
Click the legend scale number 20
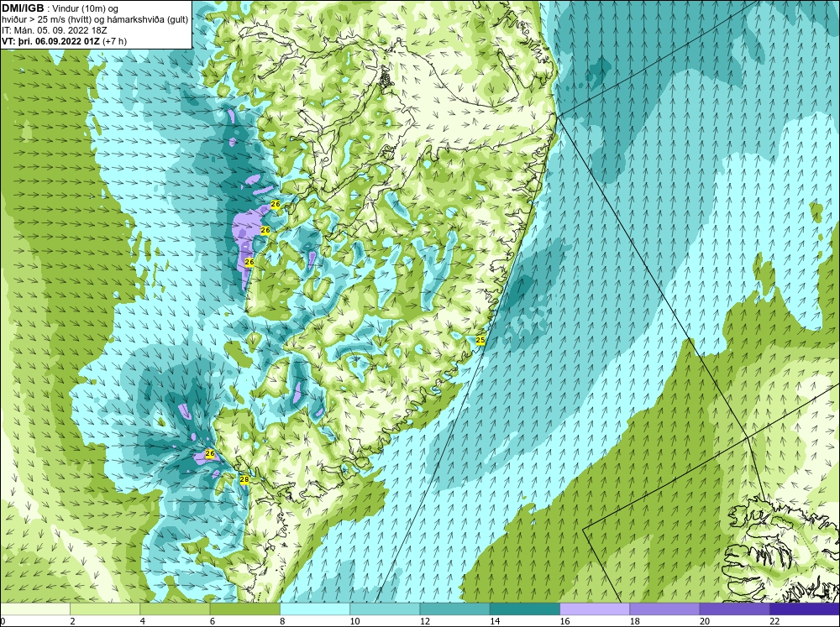click(x=705, y=621)
